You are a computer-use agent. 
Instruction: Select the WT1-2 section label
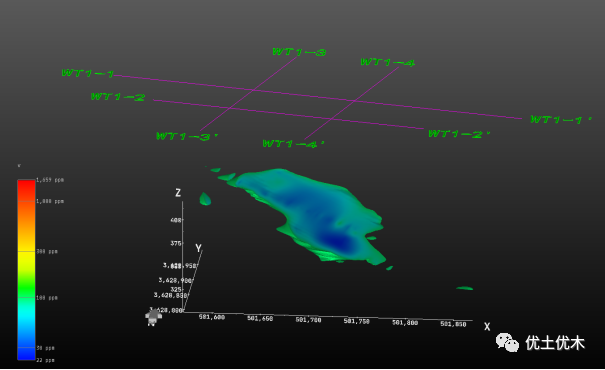pos(118,97)
